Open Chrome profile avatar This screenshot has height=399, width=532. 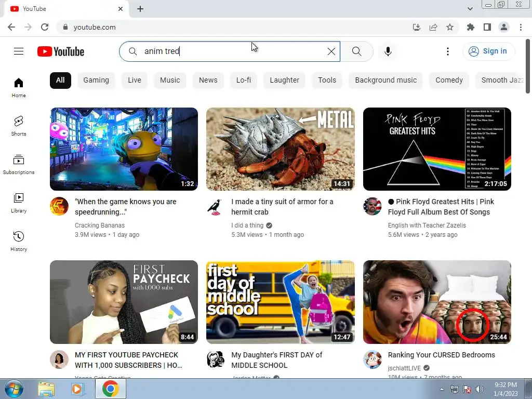coord(504,27)
